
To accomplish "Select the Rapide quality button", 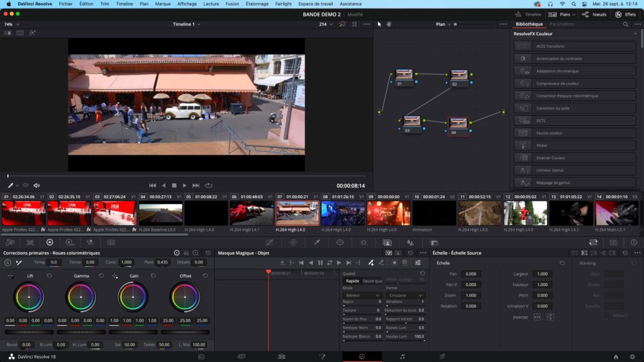I will pos(352,281).
